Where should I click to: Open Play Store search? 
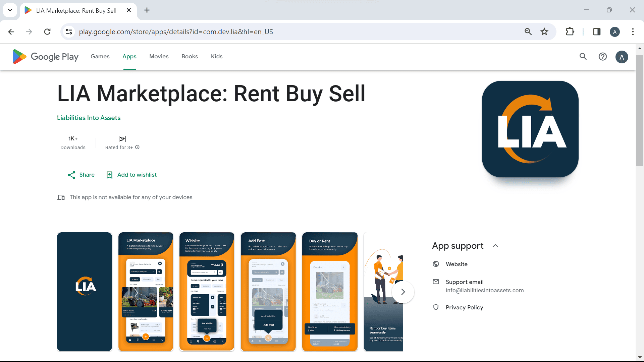point(583,57)
